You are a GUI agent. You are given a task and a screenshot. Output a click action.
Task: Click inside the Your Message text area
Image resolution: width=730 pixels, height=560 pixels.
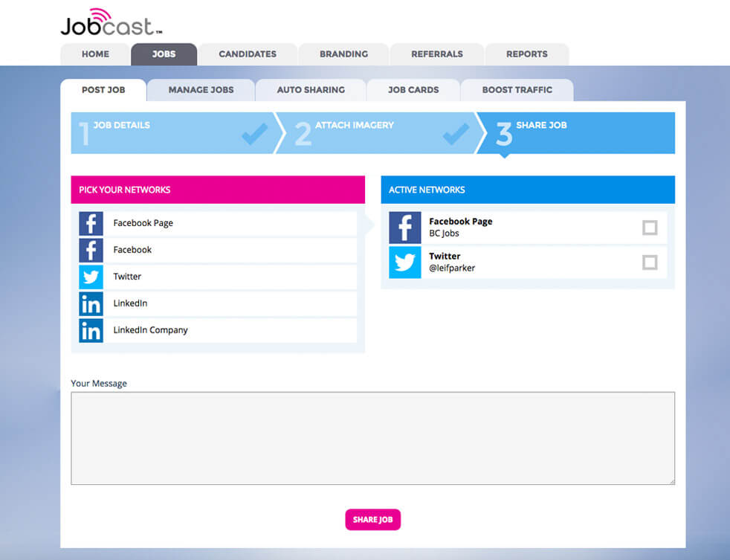pos(372,438)
